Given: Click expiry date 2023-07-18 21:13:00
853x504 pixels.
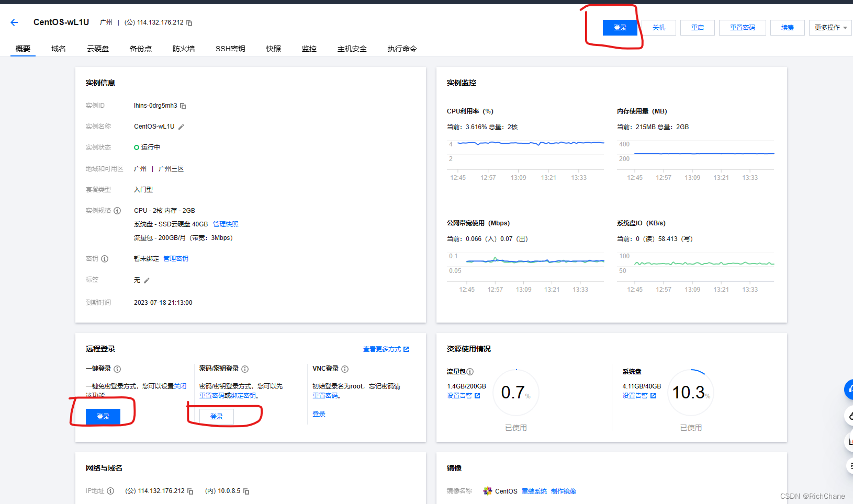Looking at the screenshot, I should (x=163, y=303).
